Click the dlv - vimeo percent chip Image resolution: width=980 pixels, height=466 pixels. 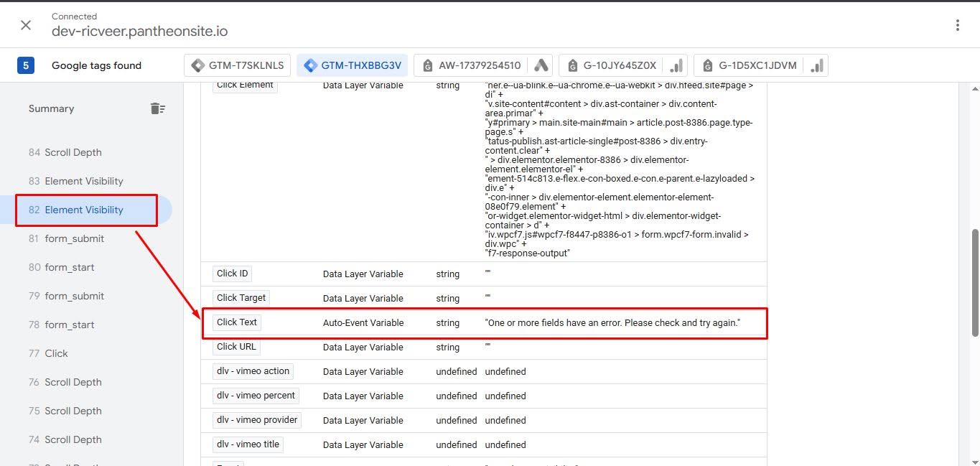point(256,396)
